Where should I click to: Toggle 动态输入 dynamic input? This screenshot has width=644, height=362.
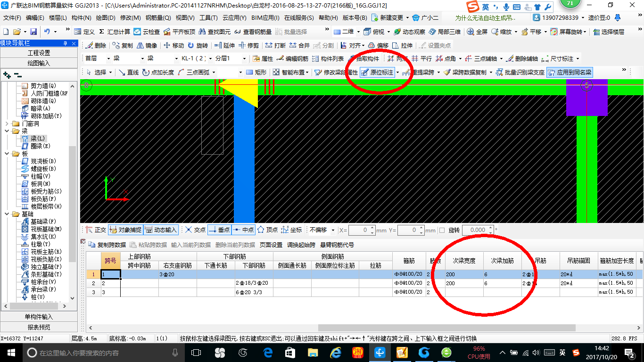(161, 230)
